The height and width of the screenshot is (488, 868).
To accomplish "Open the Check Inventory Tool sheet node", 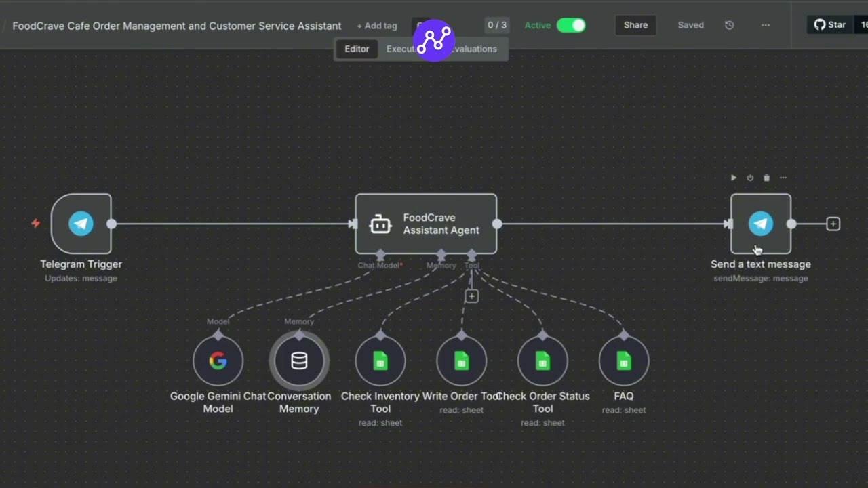I will [x=380, y=361].
